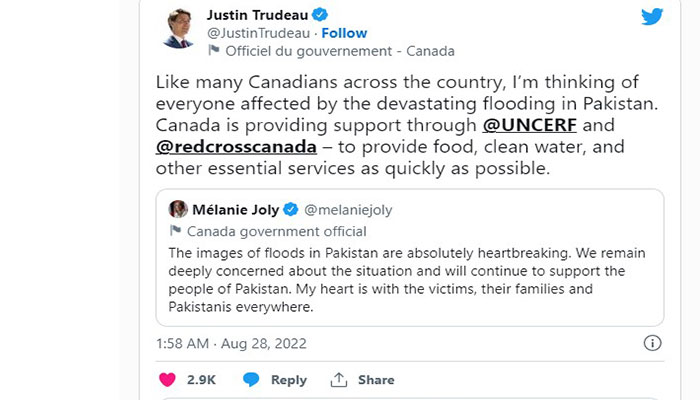This screenshot has width=700, height=400.
Task: Follow Justin Trudeau
Action: [x=344, y=33]
